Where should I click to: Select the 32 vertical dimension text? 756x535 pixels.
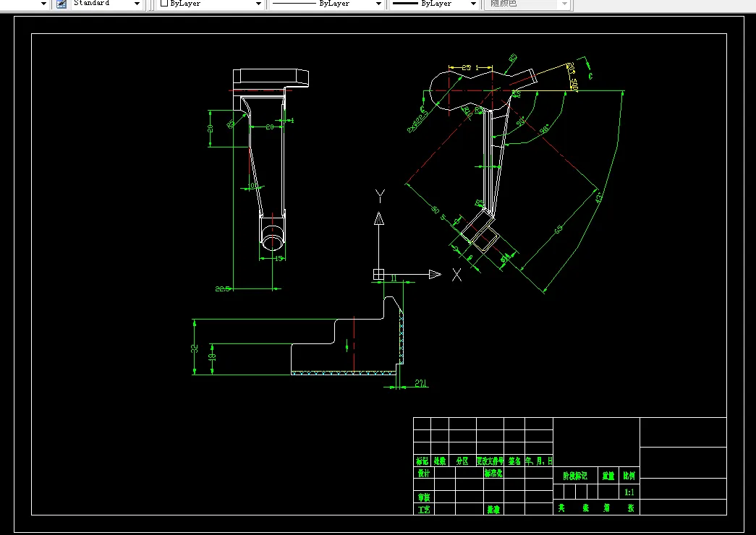click(195, 348)
